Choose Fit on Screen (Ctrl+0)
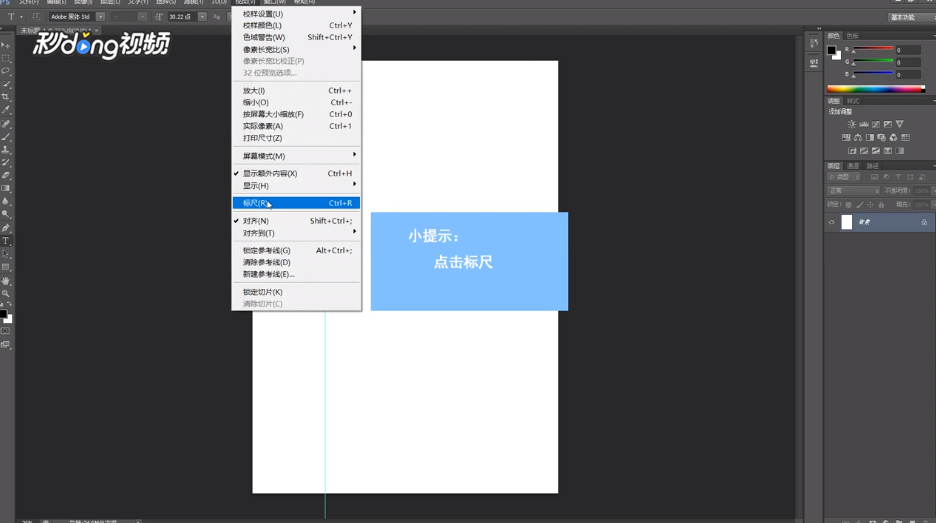Viewport: 936px width, 523px height. (296, 114)
